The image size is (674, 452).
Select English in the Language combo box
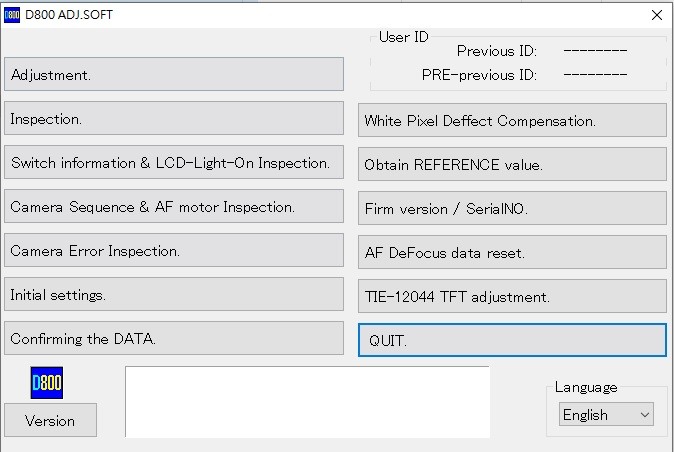pos(606,415)
